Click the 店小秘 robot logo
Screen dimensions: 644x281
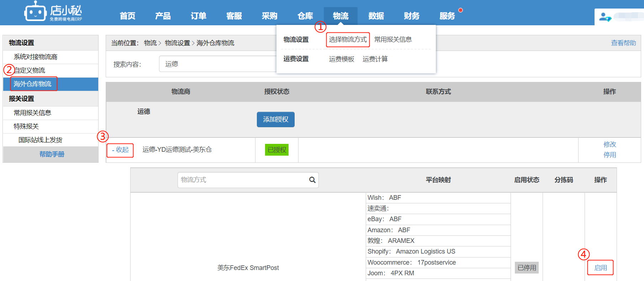[x=53, y=12]
